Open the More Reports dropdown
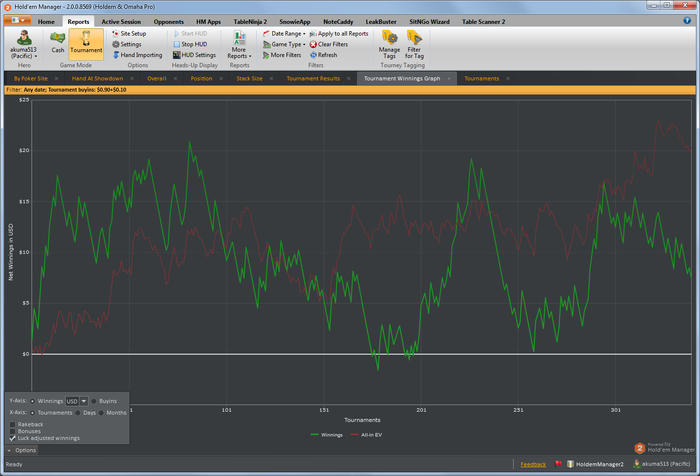This screenshot has width=700, height=476. (239, 44)
